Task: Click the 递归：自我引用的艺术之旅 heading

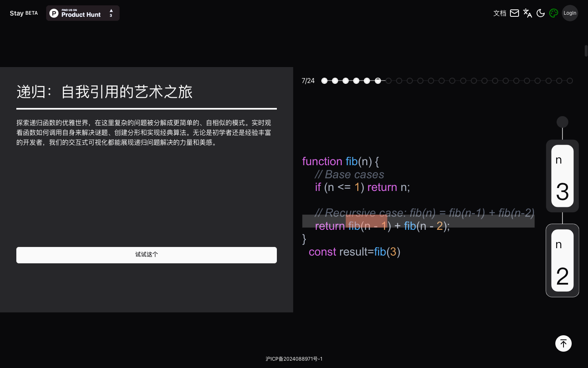Action: click(x=105, y=92)
